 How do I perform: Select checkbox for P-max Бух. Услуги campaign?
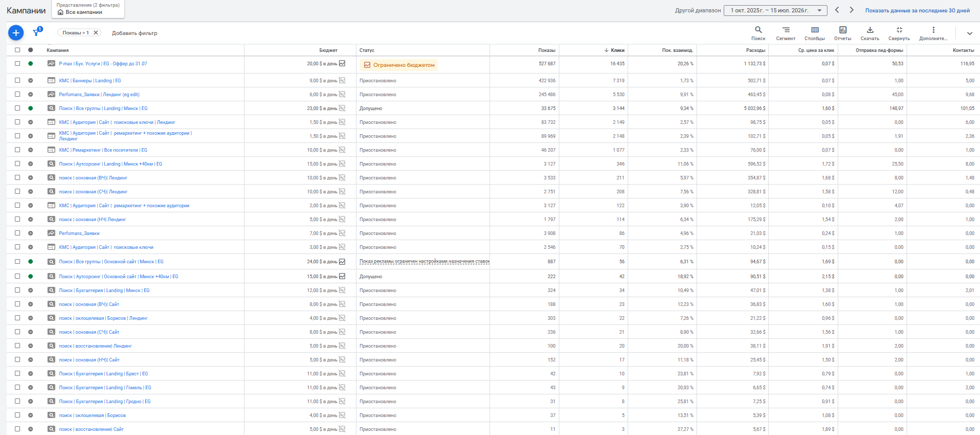[x=17, y=64]
